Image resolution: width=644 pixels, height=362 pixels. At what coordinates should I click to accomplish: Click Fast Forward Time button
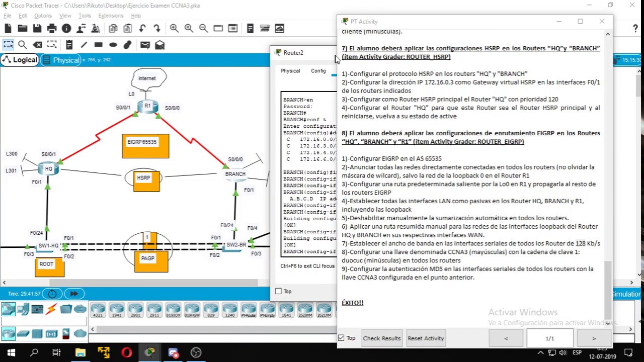pyautogui.click(x=74, y=294)
